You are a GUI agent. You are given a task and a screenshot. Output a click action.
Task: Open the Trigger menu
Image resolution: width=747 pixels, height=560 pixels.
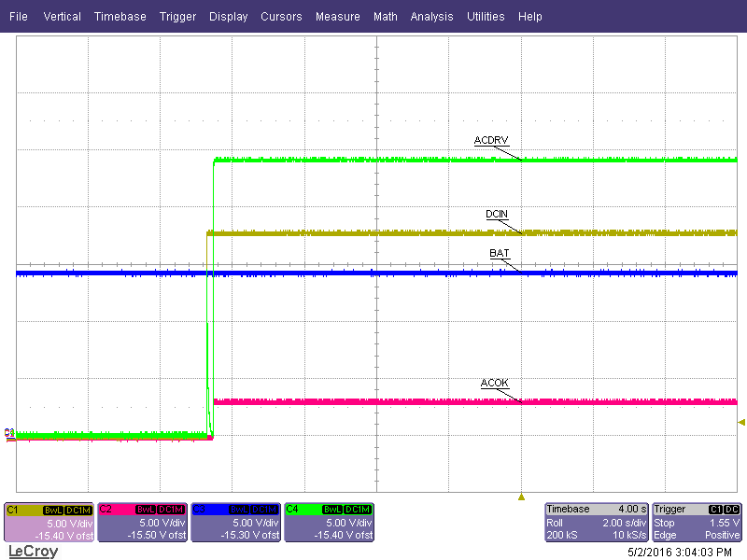[x=177, y=17]
